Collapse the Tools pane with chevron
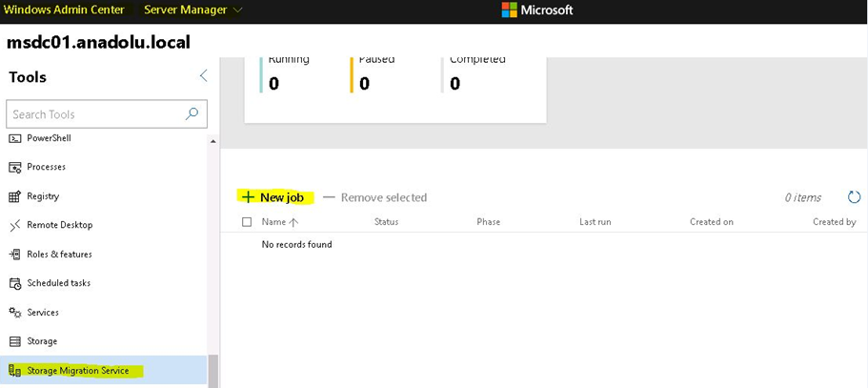The height and width of the screenshot is (388, 868). click(x=203, y=76)
